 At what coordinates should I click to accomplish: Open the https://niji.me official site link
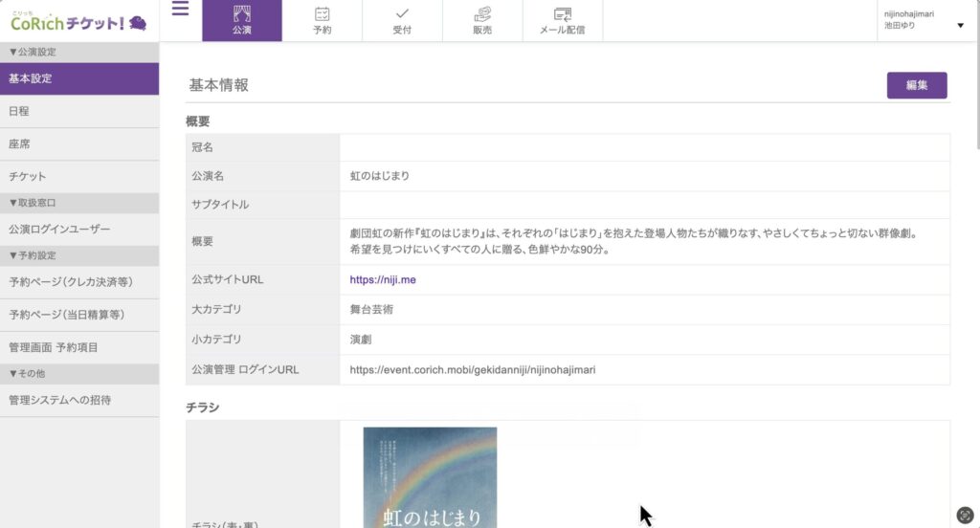point(383,280)
